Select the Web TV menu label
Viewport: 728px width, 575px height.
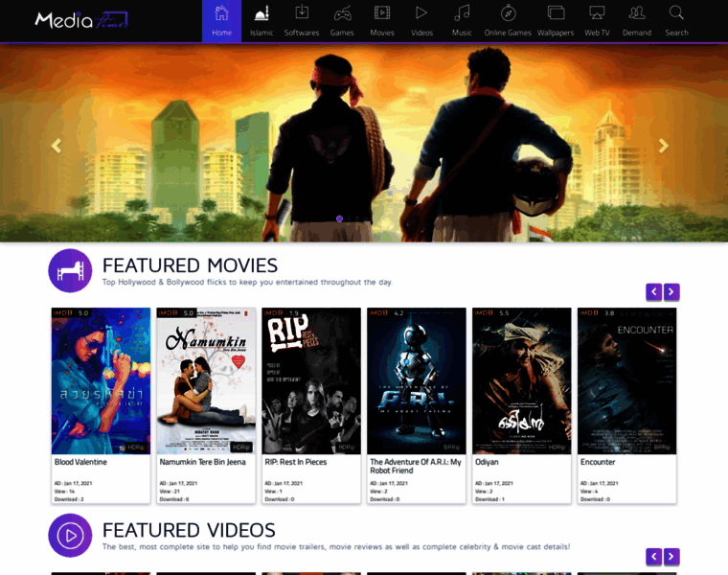597,33
